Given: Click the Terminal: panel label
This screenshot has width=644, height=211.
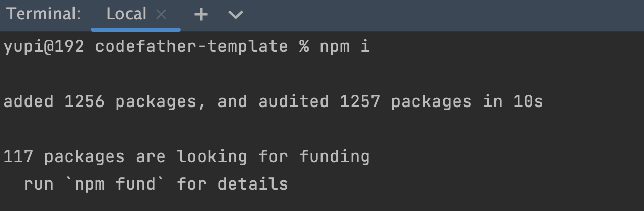Looking at the screenshot, I should click(43, 14).
